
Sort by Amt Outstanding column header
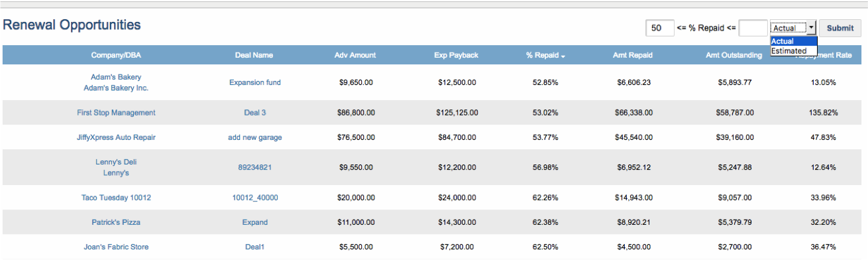pos(733,55)
